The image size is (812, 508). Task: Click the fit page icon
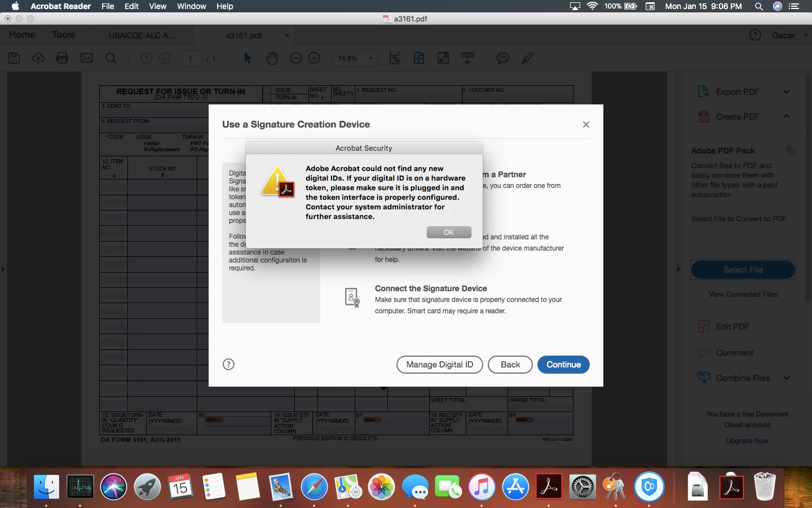[419, 58]
